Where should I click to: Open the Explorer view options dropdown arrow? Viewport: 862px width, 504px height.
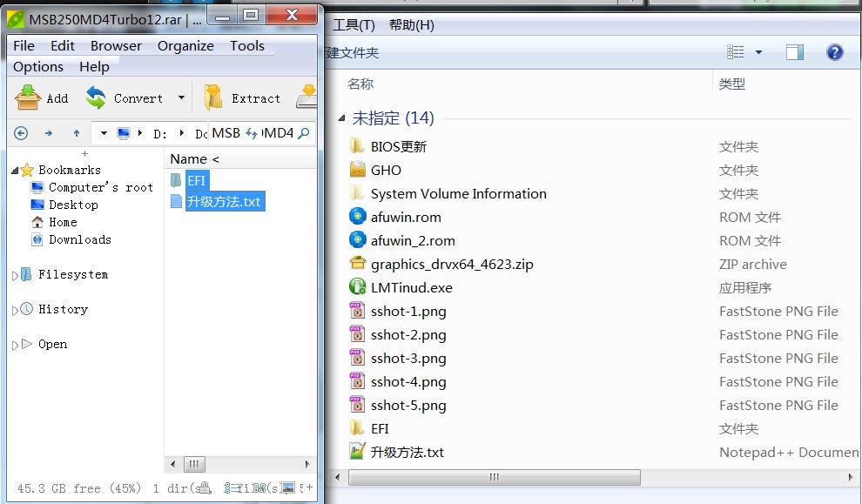pos(758,52)
